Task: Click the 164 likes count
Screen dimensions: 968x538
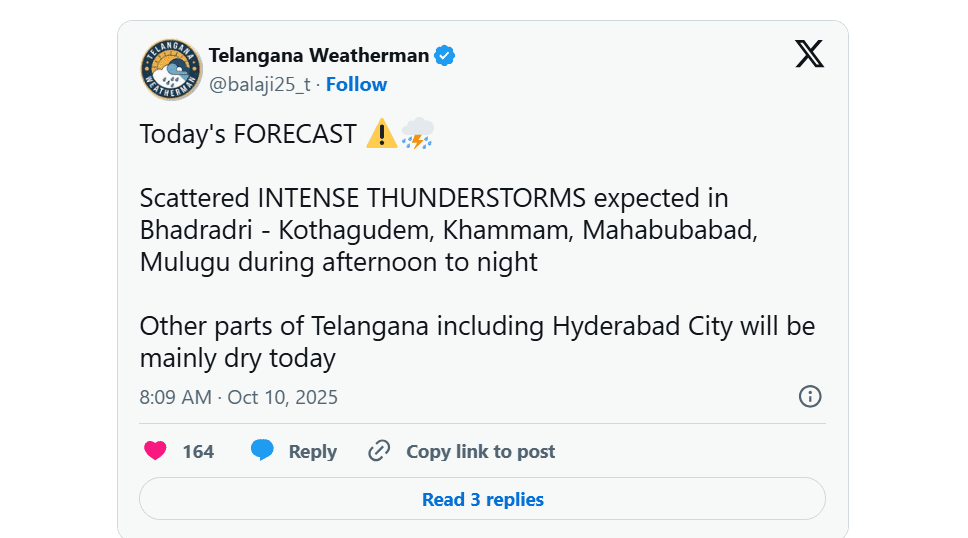Action: 198,452
